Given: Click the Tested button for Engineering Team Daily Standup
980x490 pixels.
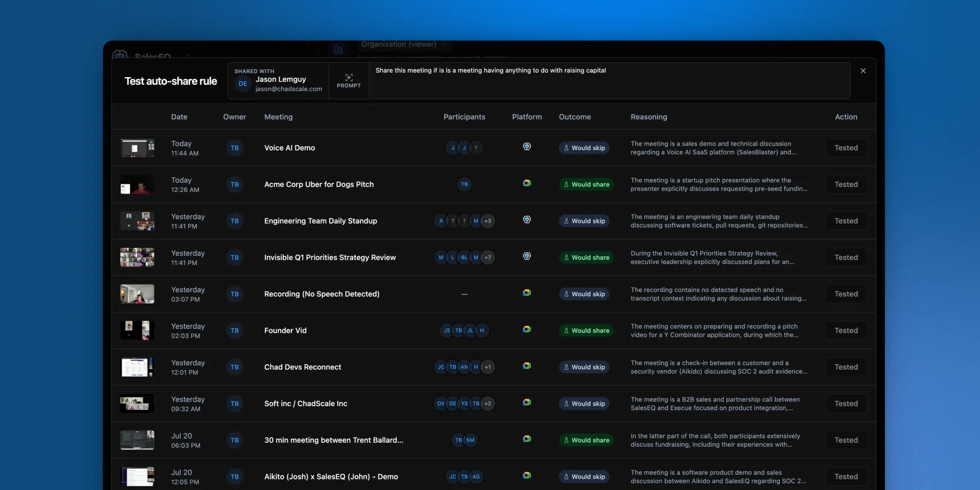Looking at the screenshot, I should click(846, 221).
